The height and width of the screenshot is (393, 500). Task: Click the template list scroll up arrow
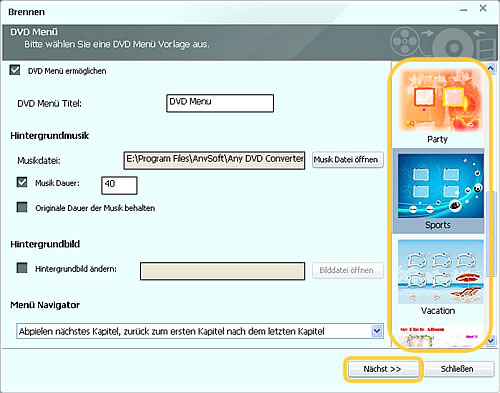pyautogui.click(x=490, y=68)
